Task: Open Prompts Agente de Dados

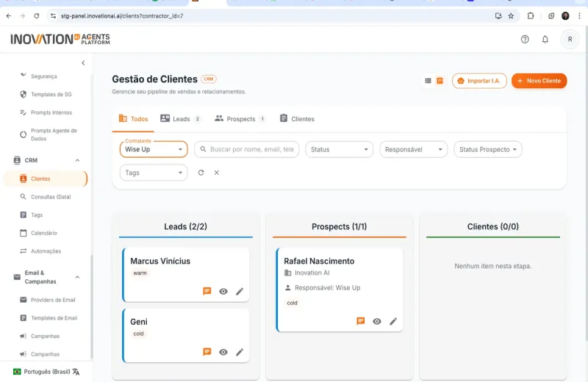Action: (x=54, y=134)
